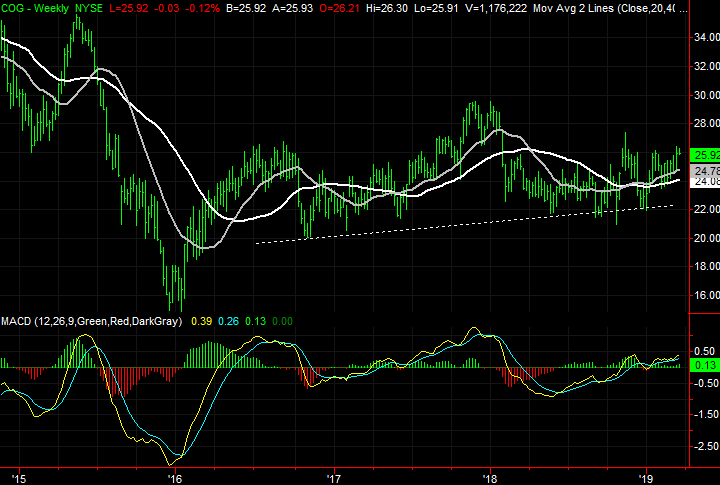Viewport: 720px width, 485px height.
Task: Click the '19 year label on time axis
Action: pyautogui.click(x=646, y=476)
